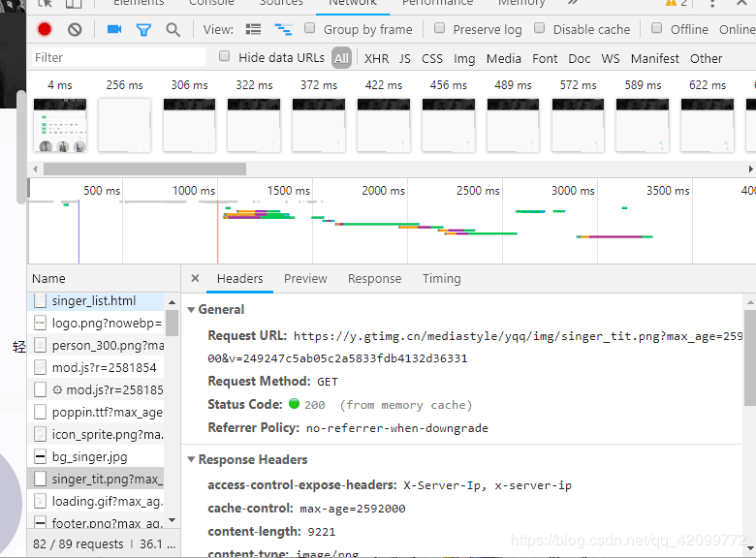This screenshot has height=558, width=756.
Task: Open the Online throttling dropdown
Action: pyautogui.click(x=737, y=29)
